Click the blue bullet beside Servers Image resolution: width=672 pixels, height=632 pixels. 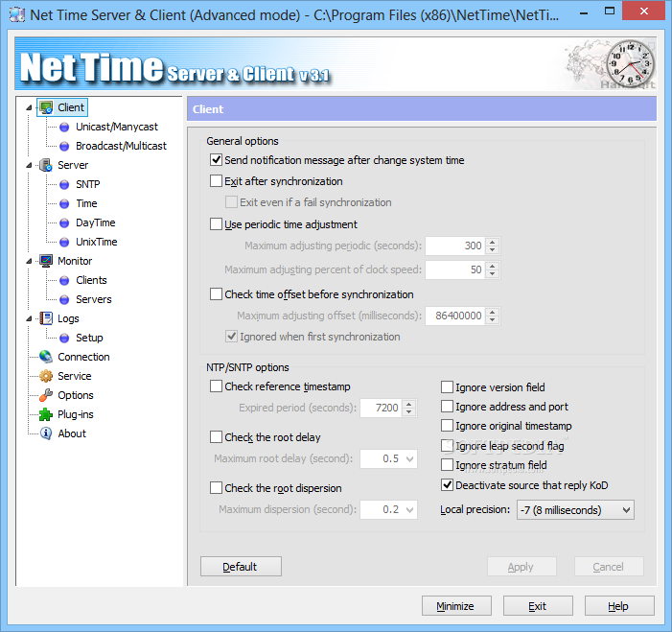64,300
